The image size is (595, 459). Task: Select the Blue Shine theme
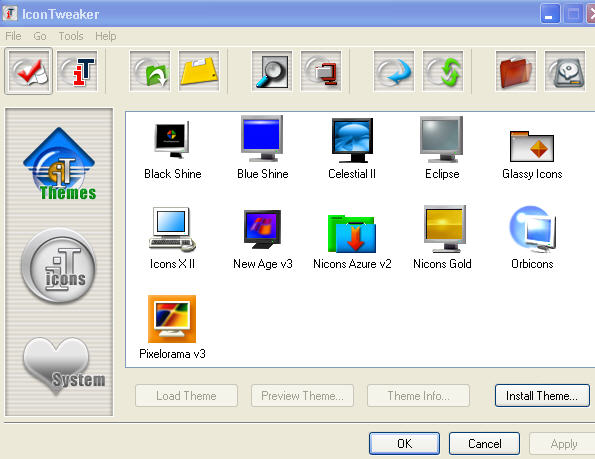pyautogui.click(x=263, y=148)
